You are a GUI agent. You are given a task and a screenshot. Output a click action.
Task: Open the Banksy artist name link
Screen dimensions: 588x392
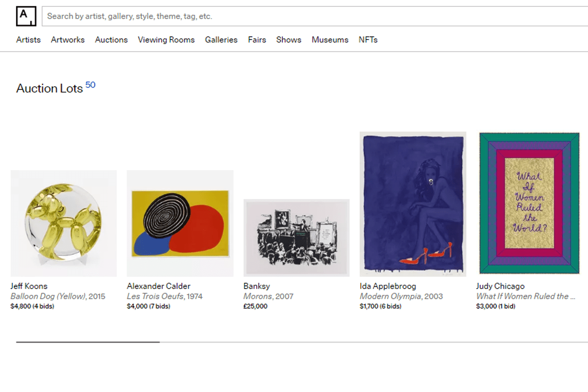257,286
